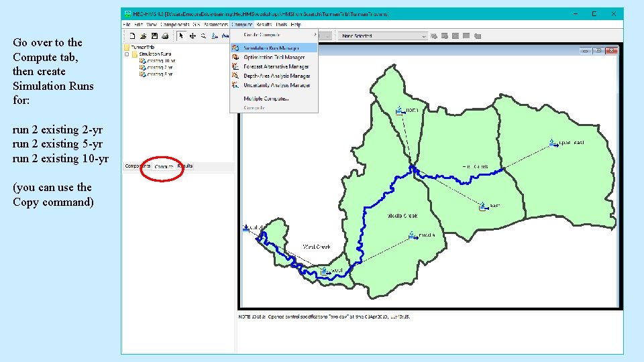Click the outlet sink icon on map
Screen dimensions: 644x362
(x=246, y=227)
